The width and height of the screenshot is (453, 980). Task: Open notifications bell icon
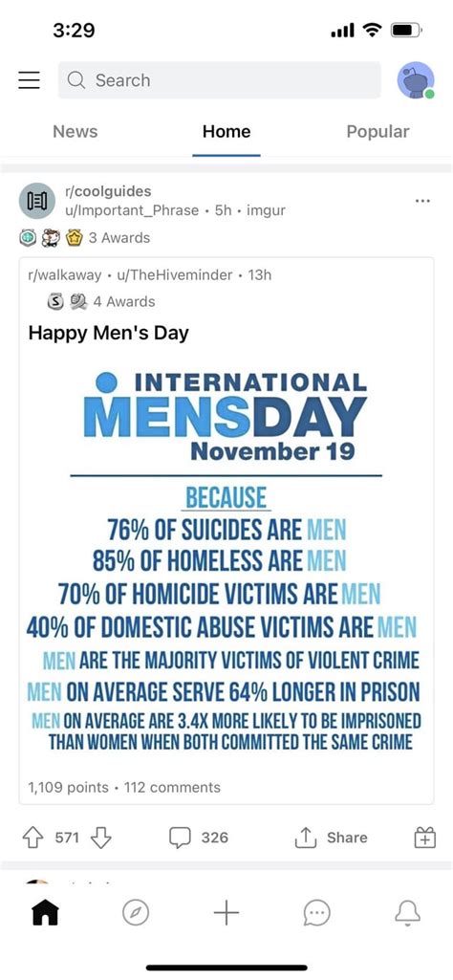407,914
